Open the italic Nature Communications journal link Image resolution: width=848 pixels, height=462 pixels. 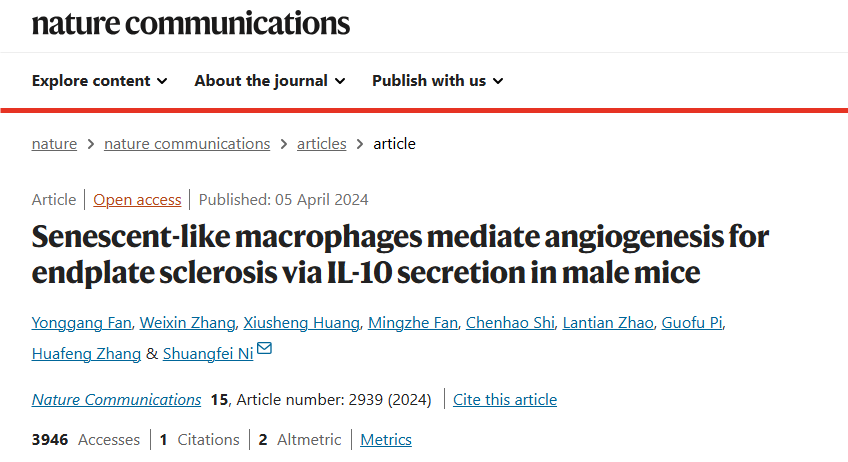(116, 399)
